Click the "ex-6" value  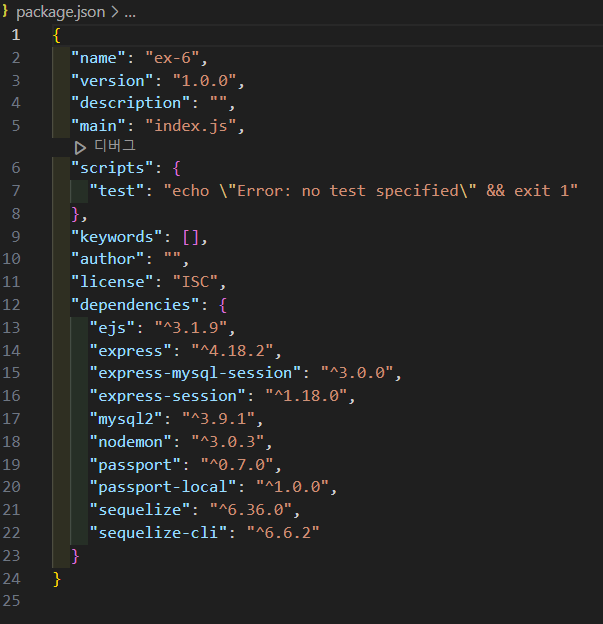(x=172, y=58)
